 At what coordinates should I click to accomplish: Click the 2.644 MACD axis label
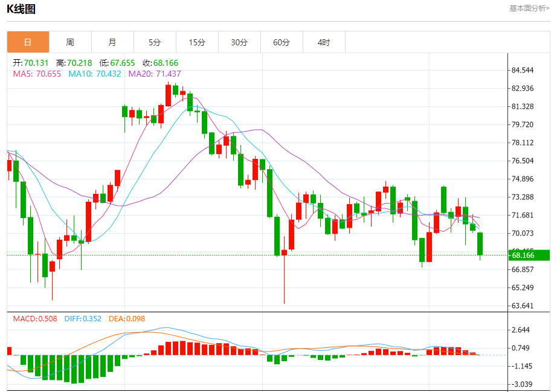pyautogui.click(x=521, y=330)
